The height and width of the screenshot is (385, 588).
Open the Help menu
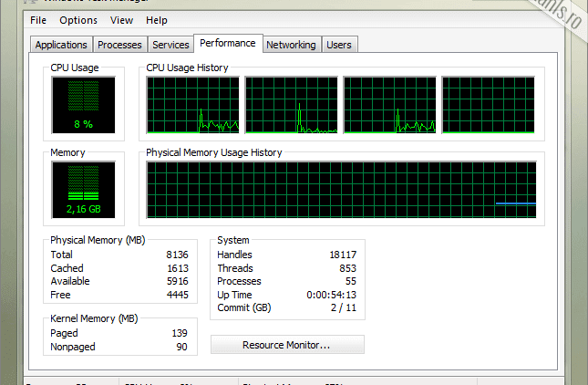tap(157, 20)
